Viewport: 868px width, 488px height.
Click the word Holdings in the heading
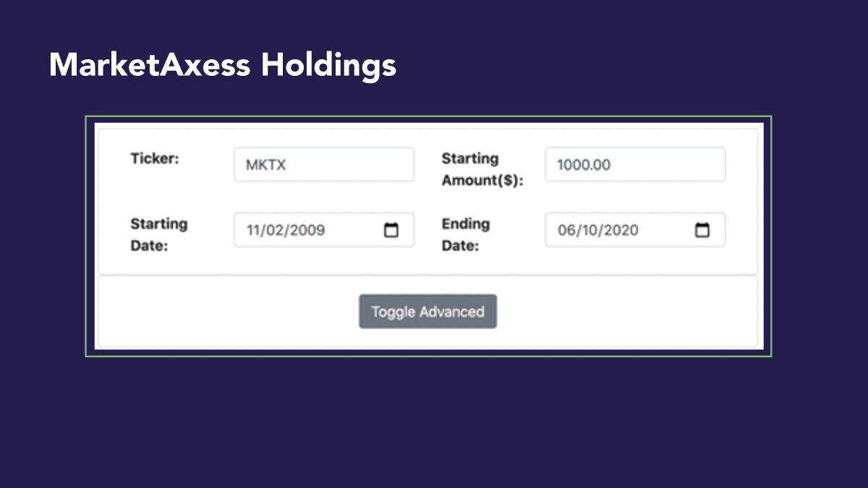coord(329,67)
